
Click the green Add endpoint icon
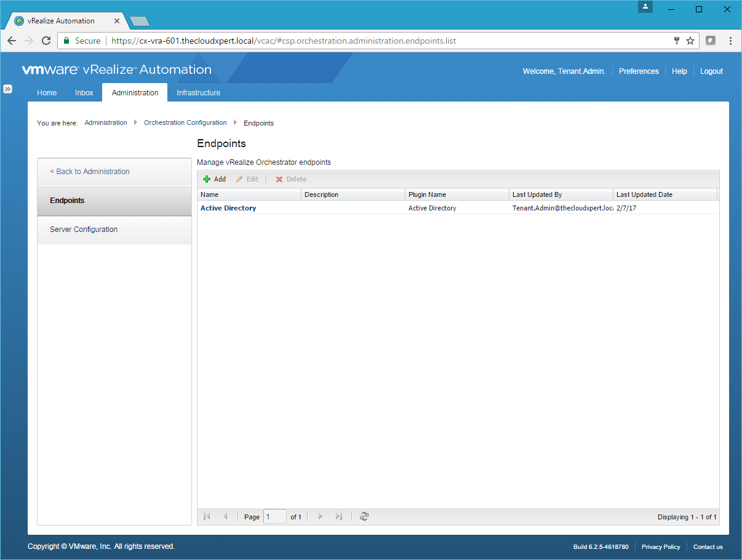pyautogui.click(x=207, y=179)
